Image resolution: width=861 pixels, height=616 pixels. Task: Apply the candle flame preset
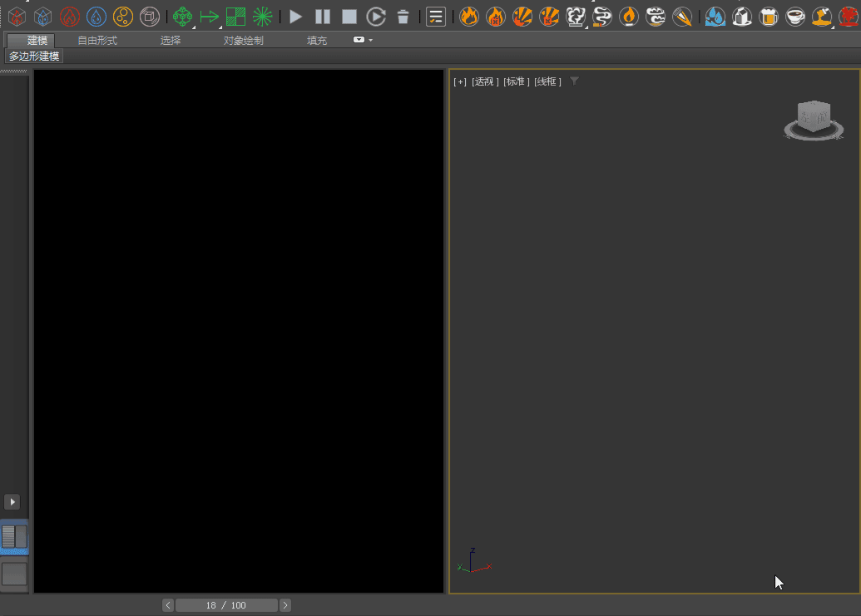pyautogui.click(x=629, y=17)
